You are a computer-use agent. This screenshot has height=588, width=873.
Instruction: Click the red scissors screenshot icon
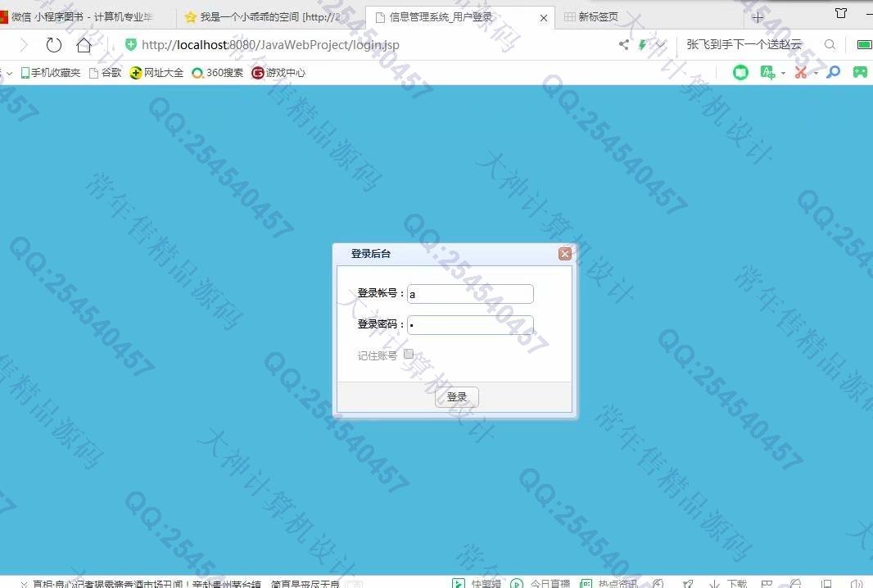[801, 72]
